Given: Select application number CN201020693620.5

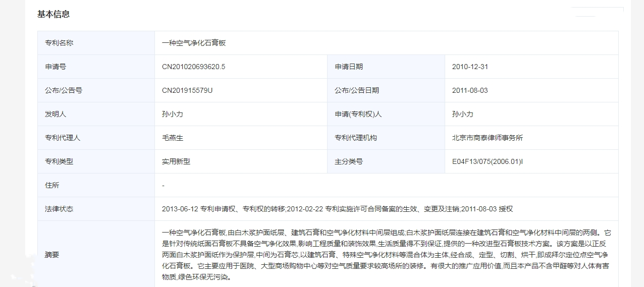Looking at the screenshot, I should [x=193, y=67].
